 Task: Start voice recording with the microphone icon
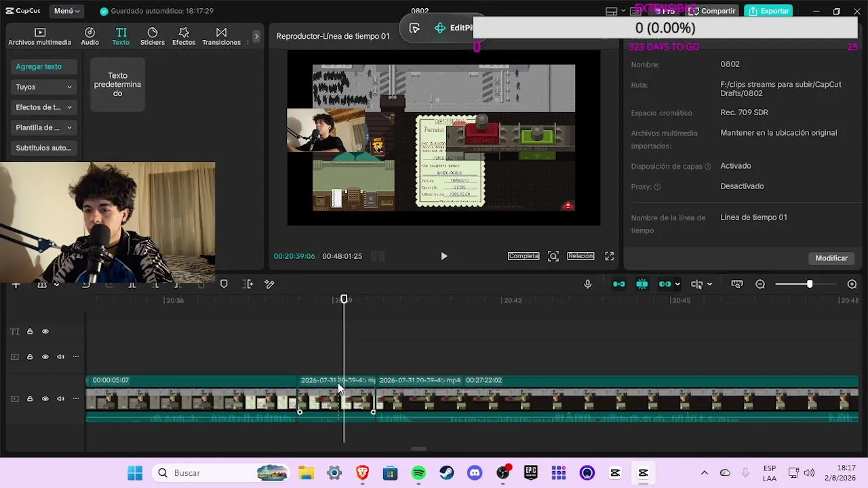(588, 284)
